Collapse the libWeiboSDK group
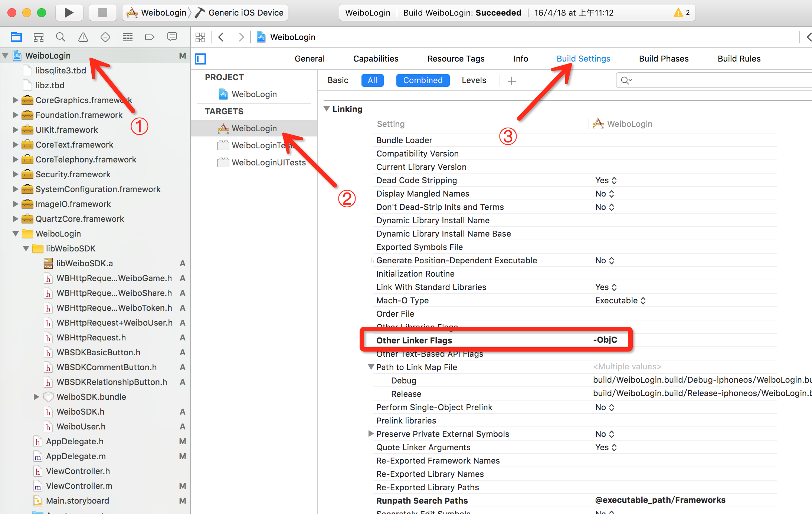812x514 pixels. tap(26, 248)
